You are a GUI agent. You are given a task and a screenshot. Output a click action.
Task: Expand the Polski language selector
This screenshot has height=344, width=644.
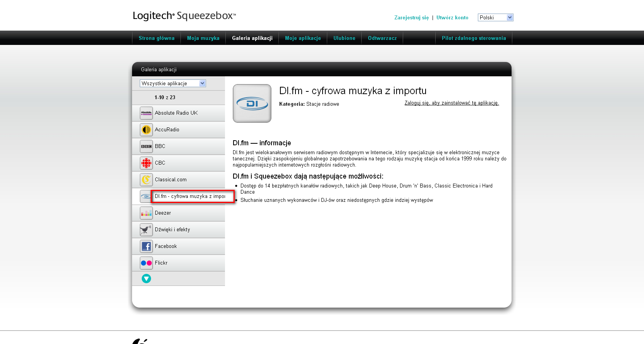point(495,17)
